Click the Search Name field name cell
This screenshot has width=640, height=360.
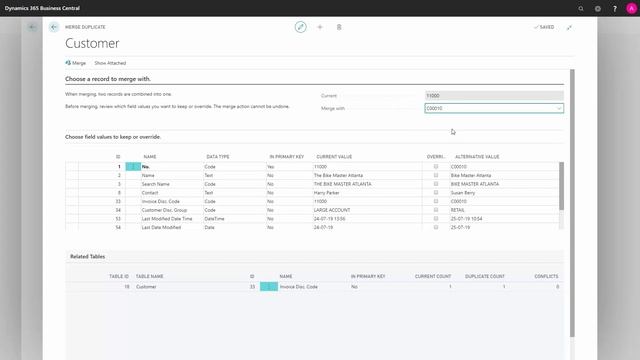coord(155,184)
